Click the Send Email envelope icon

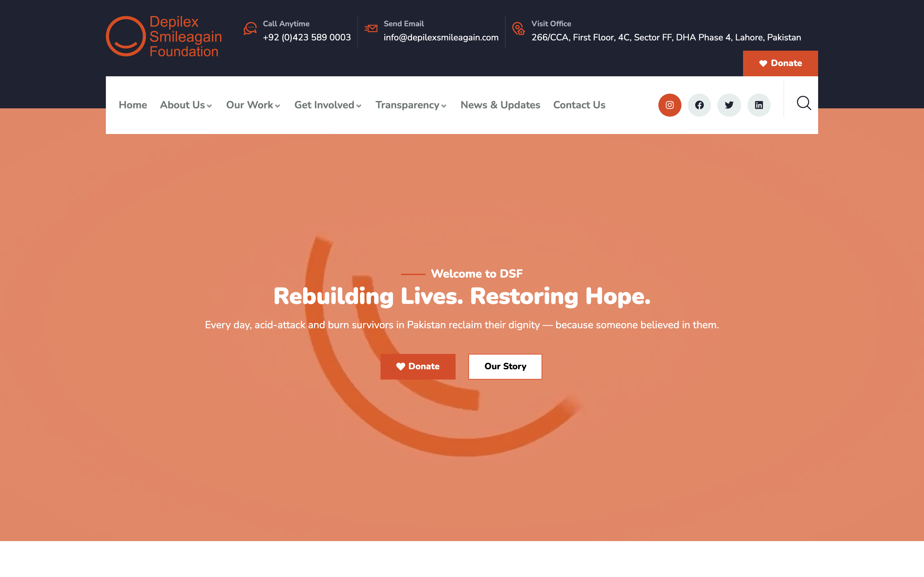click(x=371, y=29)
